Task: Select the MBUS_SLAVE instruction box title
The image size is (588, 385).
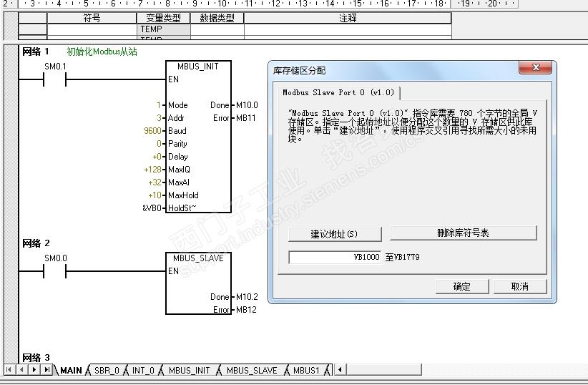Action: coord(198,258)
